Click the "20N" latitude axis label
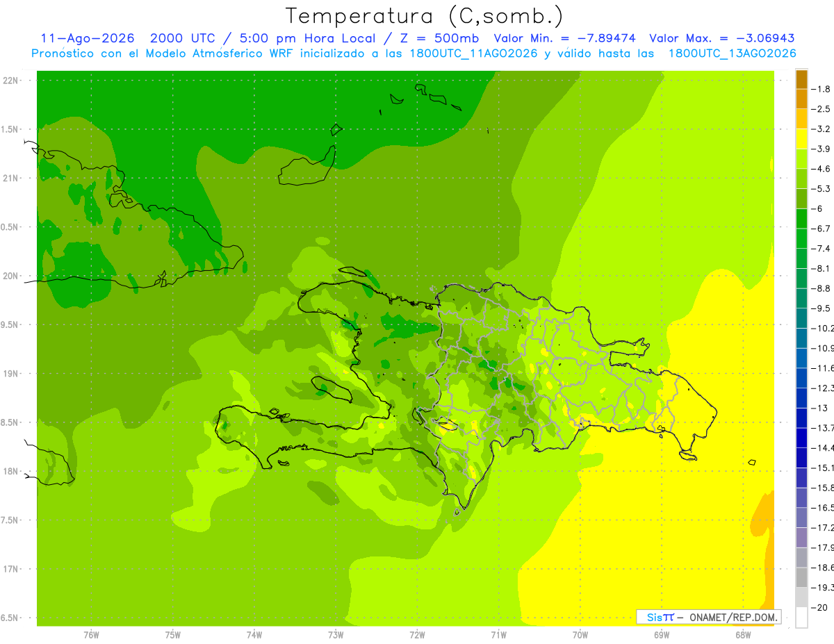The height and width of the screenshot is (644, 834). [x=10, y=276]
